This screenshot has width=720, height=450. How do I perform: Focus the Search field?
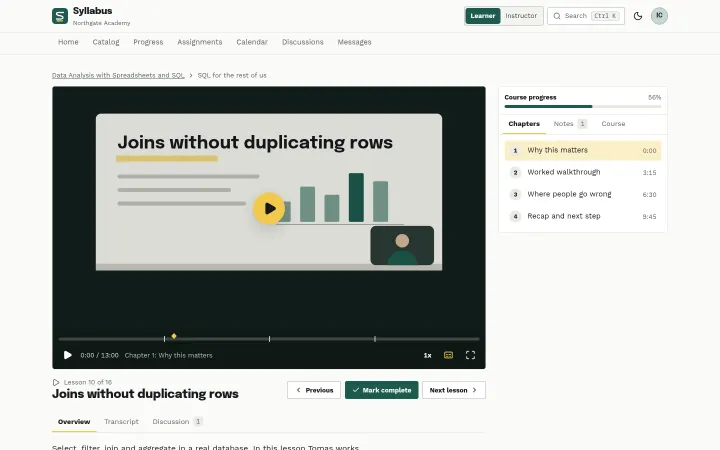coord(585,16)
